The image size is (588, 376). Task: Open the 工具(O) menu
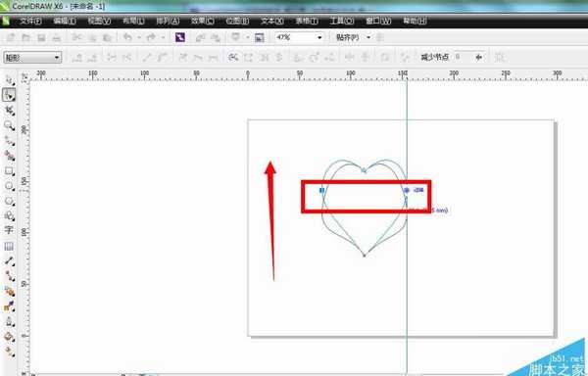click(342, 21)
